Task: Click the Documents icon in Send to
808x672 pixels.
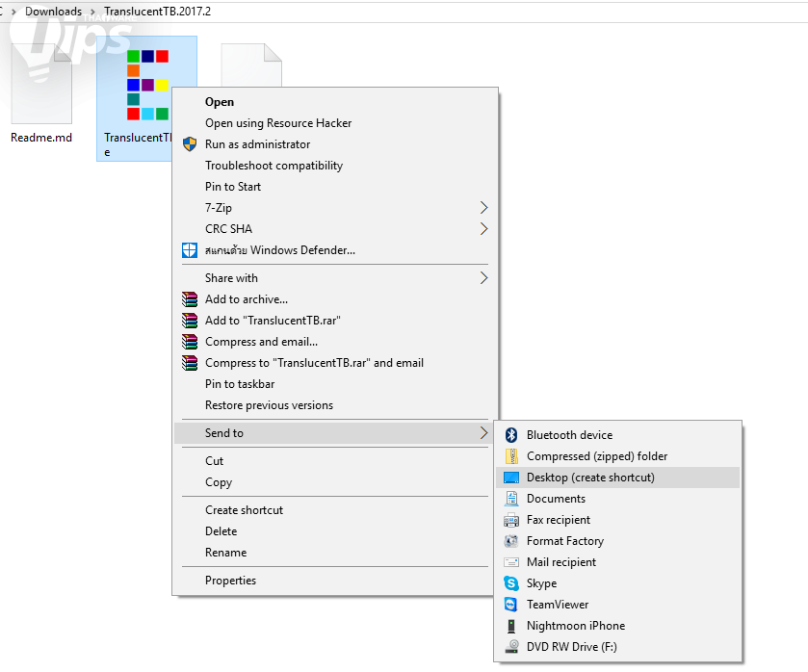Action: pyautogui.click(x=511, y=499)
